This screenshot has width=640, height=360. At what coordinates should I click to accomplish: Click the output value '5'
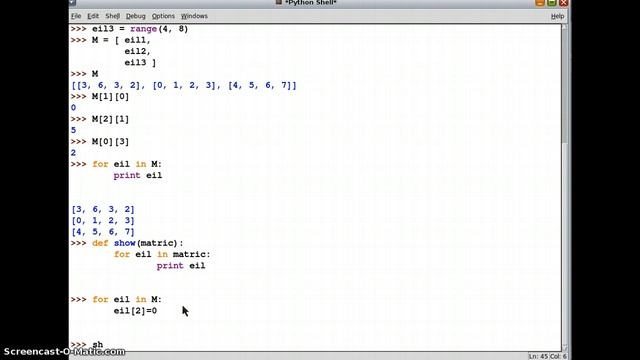73,130
